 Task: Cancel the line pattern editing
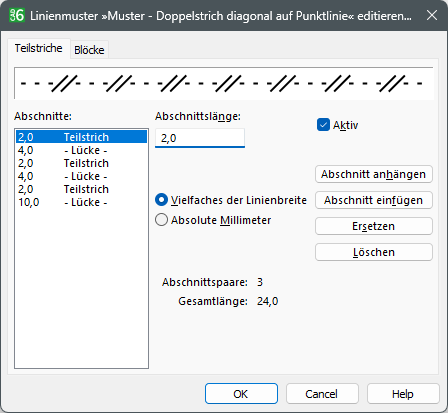pyautogui.click(x=322, y=394)
